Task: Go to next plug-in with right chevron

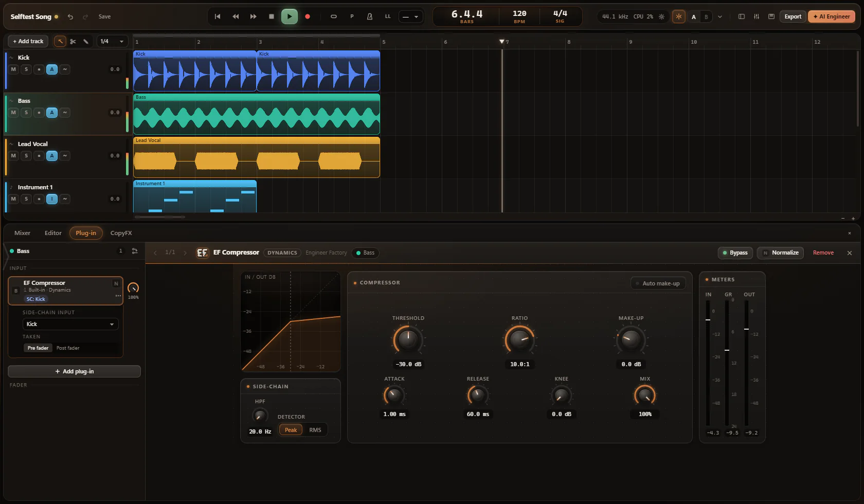Action: [185, 253]
